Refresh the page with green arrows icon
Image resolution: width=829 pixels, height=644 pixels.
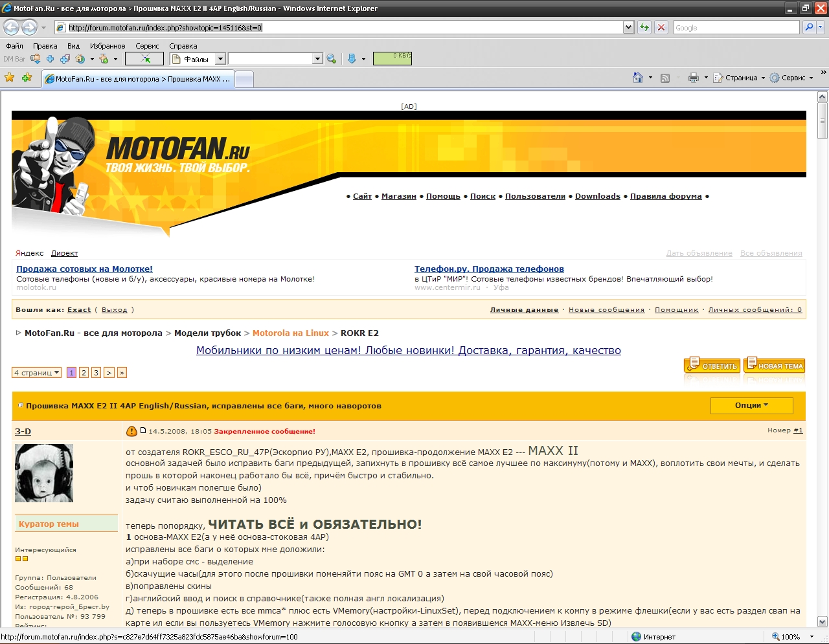(644, 27)
